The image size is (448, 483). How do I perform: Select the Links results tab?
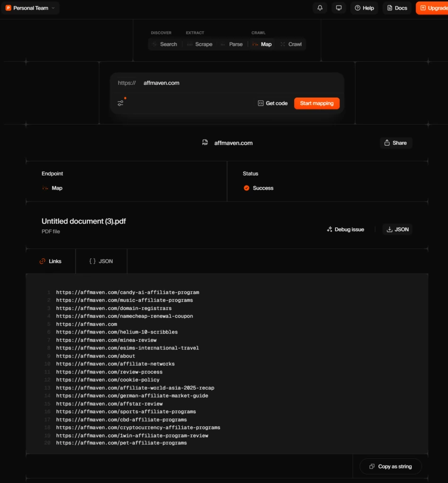point(51,261)
